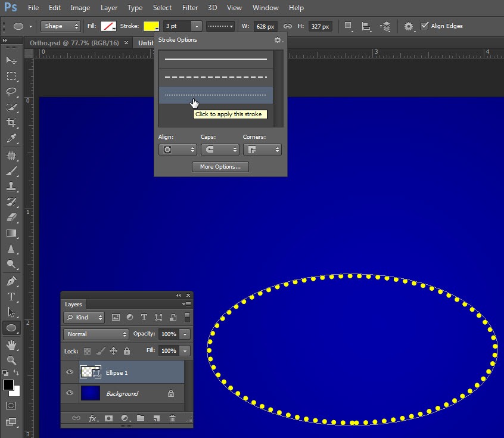Delete layer using Layers panel trash icon

click(172, 418)
